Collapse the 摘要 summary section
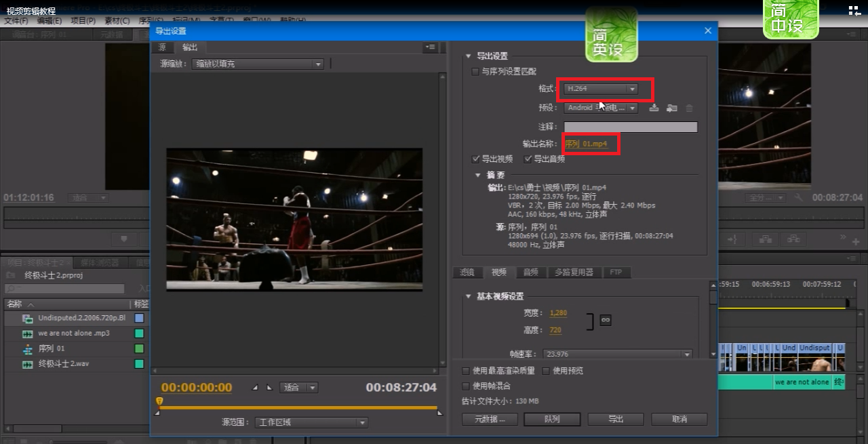 (478, 175)
